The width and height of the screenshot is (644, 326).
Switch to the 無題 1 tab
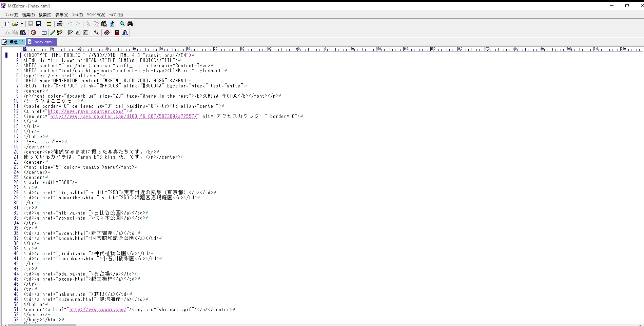point(13,42)
